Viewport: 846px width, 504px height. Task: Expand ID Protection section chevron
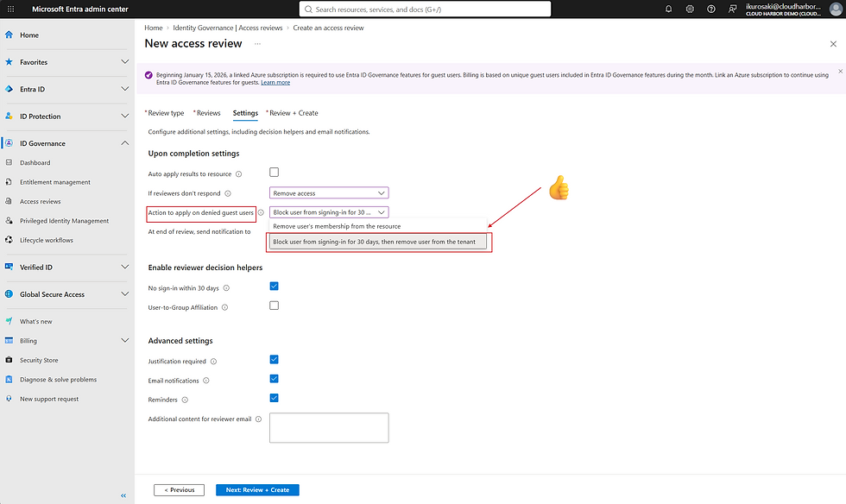click(124, 116)
